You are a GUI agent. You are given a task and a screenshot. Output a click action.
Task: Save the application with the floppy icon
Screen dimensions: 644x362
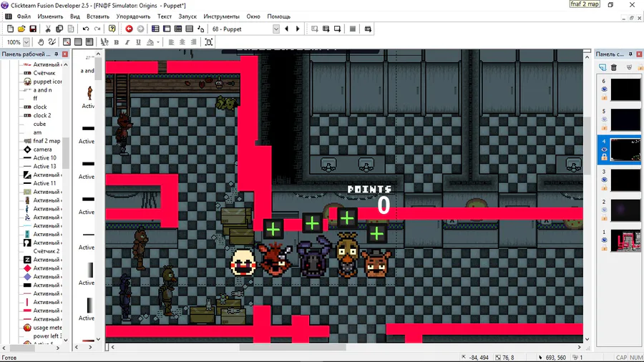(33, 29)
